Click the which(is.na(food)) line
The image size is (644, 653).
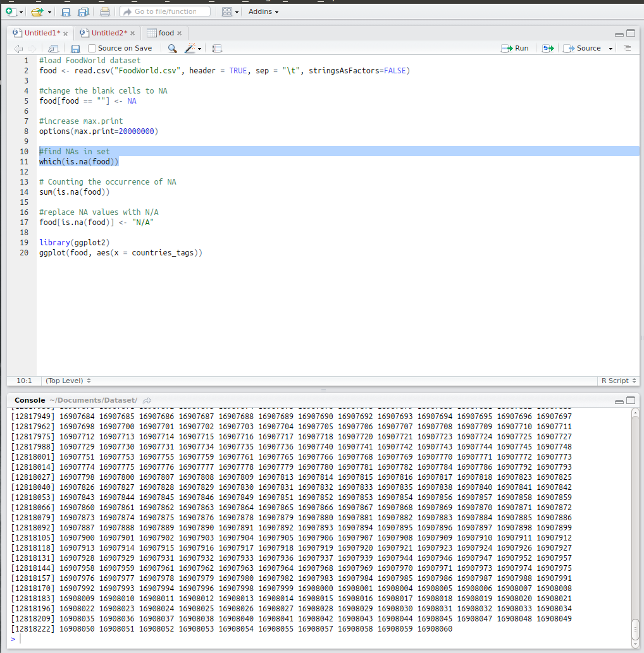[x=79, y=162]
